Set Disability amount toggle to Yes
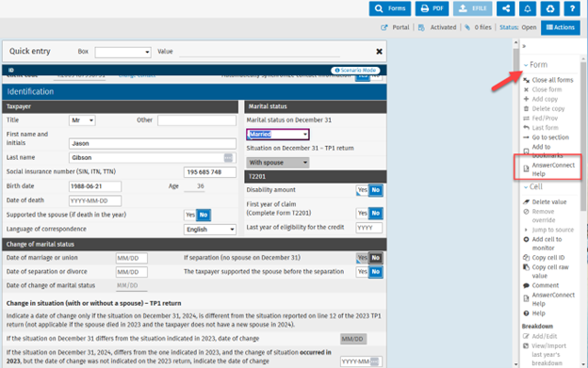The image size is (588, 368). click(362, 190)
